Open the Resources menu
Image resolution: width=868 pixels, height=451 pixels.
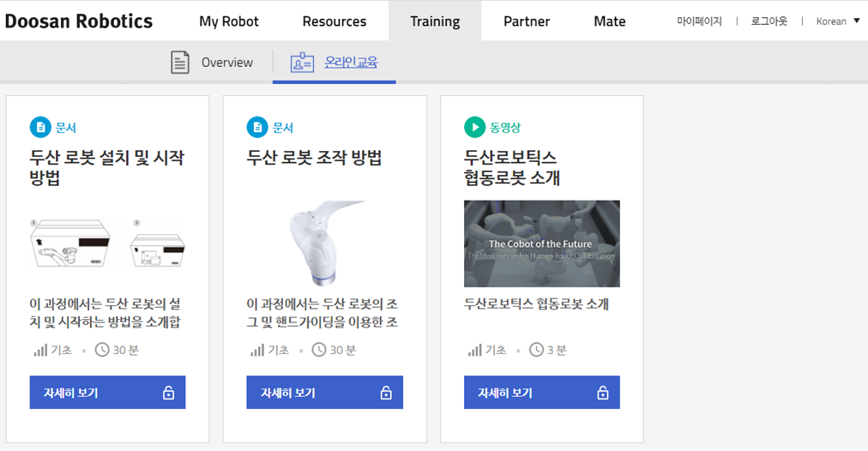[x=335, y=21]
